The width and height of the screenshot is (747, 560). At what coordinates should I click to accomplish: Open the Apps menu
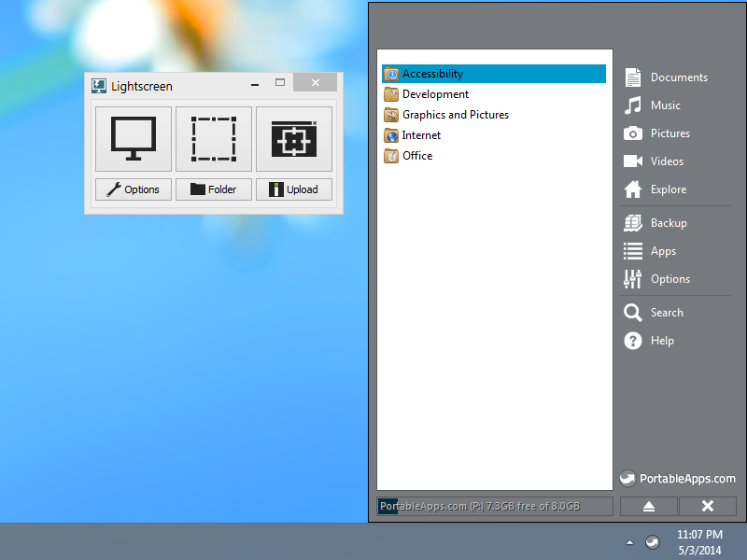pyautogui.click(x=663, y=251)
